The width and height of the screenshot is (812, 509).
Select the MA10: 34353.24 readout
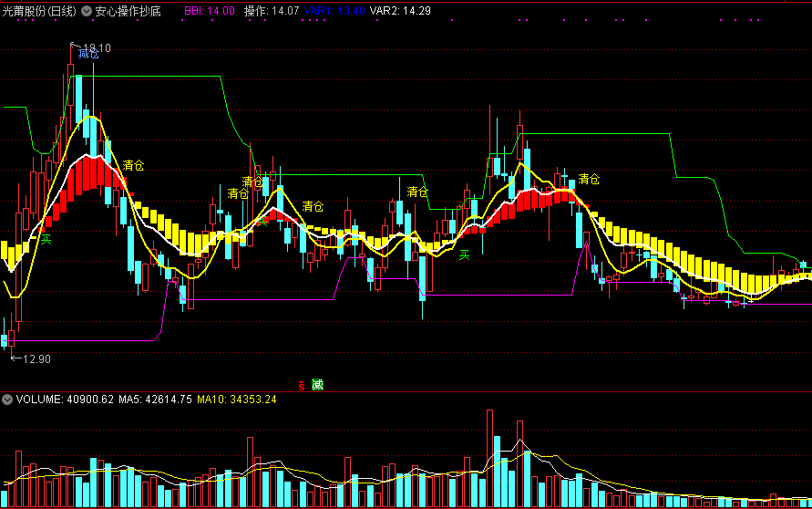pos(237,400)
